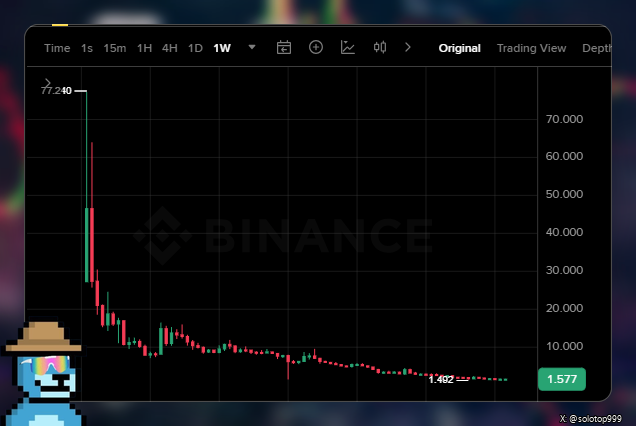Open the Depth chart tab
This screenshot has height=426, width=636.
(x=596, y=48)
